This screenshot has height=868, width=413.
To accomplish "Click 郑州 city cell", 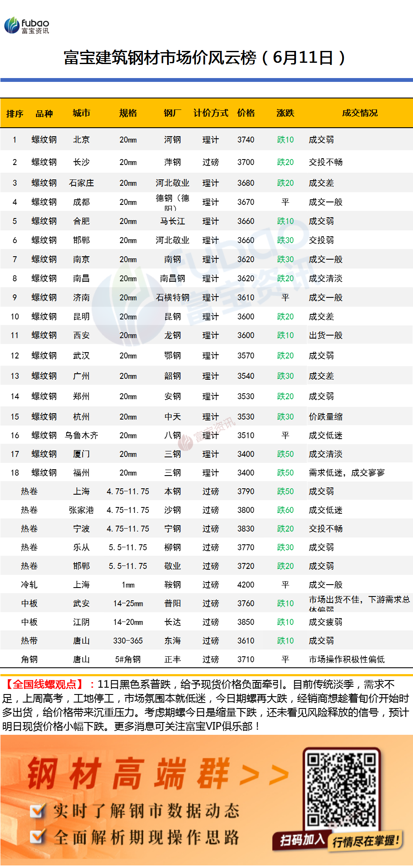I will click(81, 396).
